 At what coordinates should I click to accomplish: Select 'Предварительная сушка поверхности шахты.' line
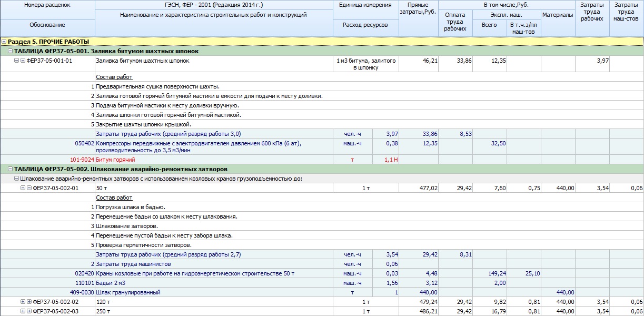tap(158, 86)
